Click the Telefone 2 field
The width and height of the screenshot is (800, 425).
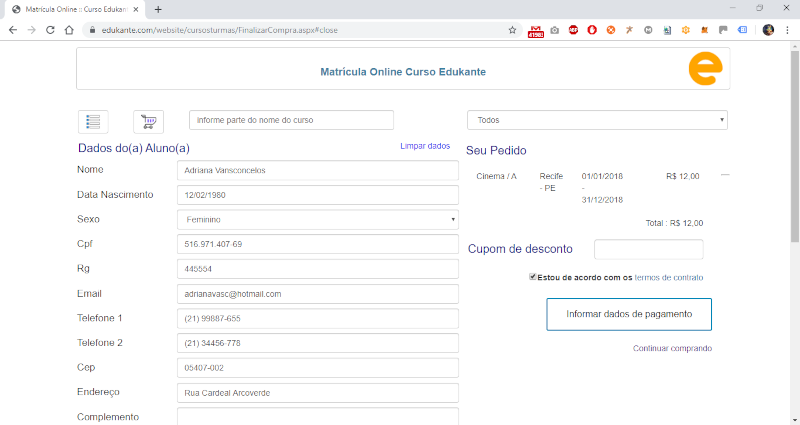318,343
